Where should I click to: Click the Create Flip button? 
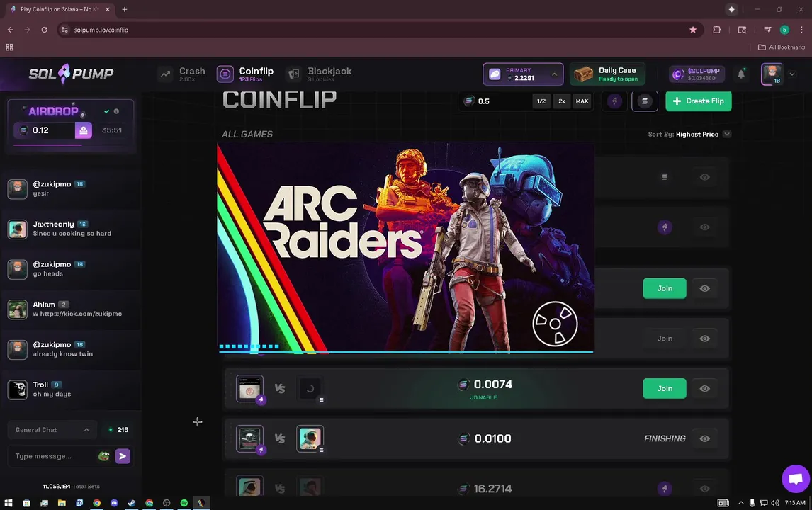[699, 101]
